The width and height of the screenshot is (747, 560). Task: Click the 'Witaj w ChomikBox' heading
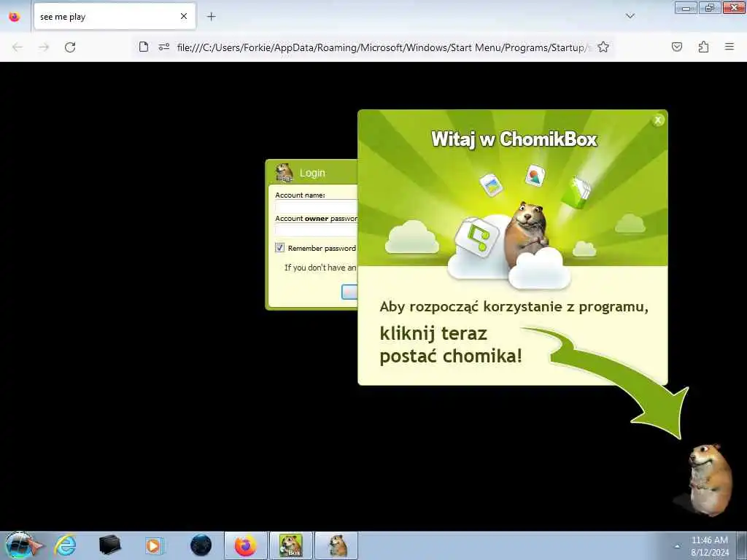click(x=514, y=139)
